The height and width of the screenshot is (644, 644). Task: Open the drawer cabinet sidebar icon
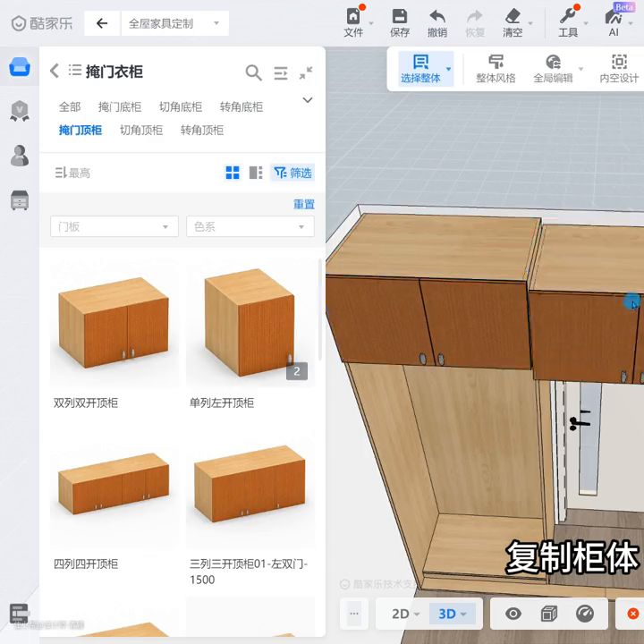(x=20, y=200)
